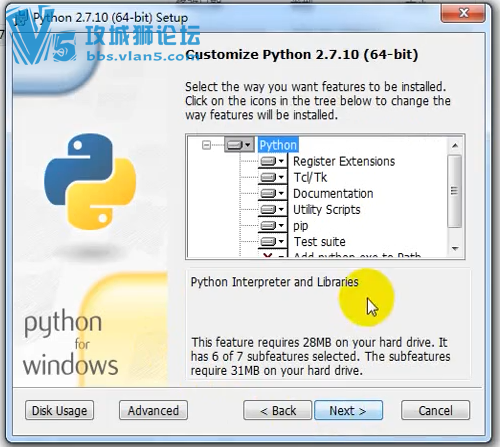Proceed with the Next button
The image size is (500, 447).
coord(348,410)
